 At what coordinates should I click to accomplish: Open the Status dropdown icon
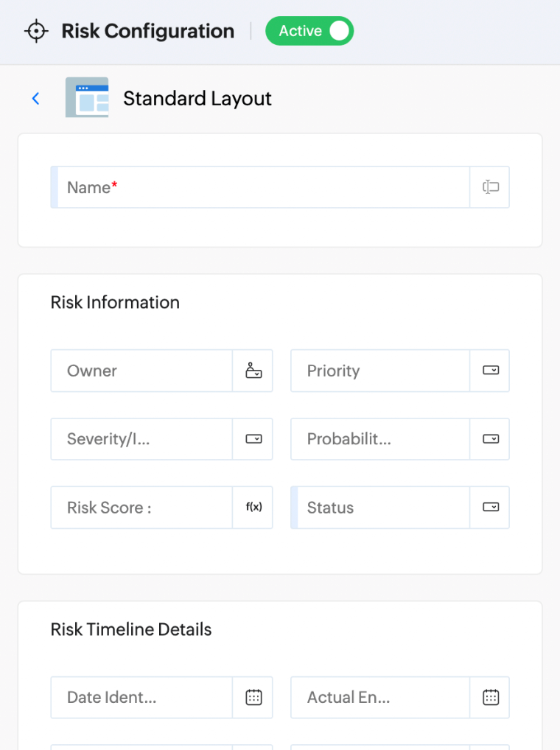491,507
